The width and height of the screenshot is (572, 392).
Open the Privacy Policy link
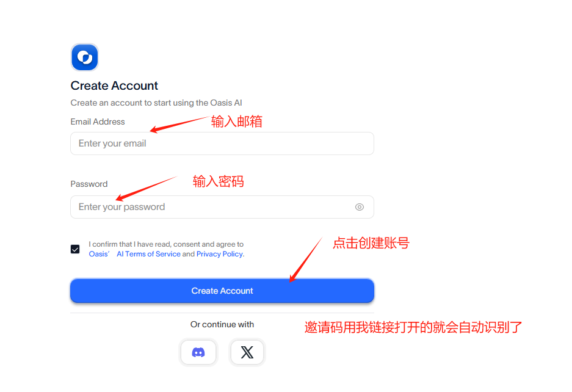click(220, 254)
